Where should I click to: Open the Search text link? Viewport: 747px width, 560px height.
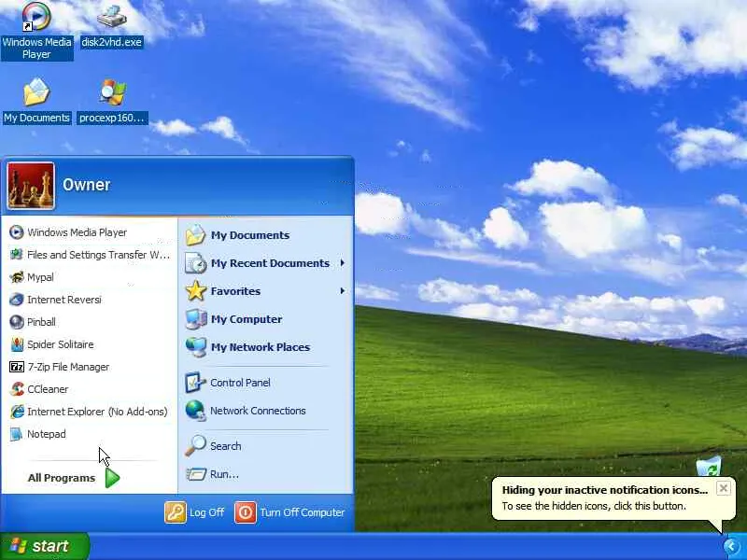pyautogui.click(x=226, y=446)
